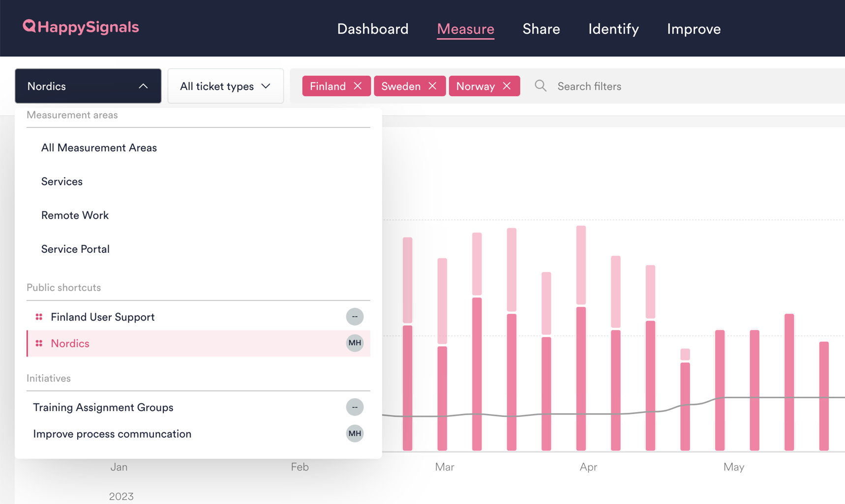Click MH avatar on Improve process communcation
Viewport: 845px width, 504px height.
click(354, 434)
